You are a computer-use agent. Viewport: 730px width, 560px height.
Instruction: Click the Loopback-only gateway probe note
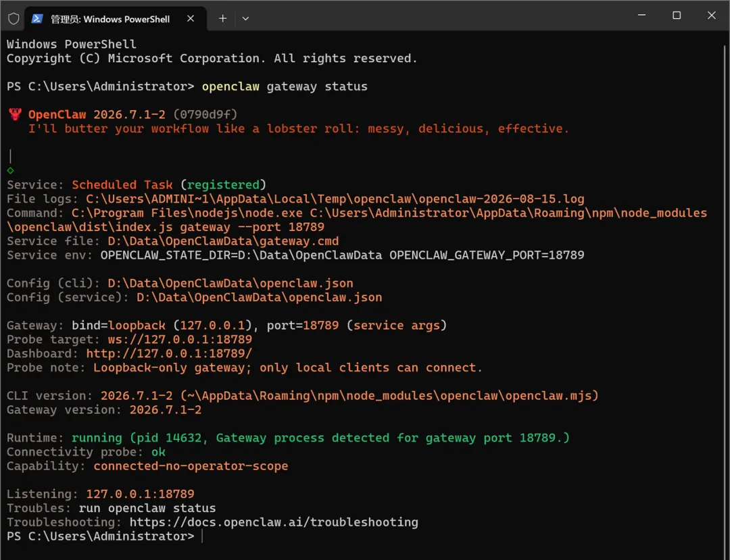(288, 368)
